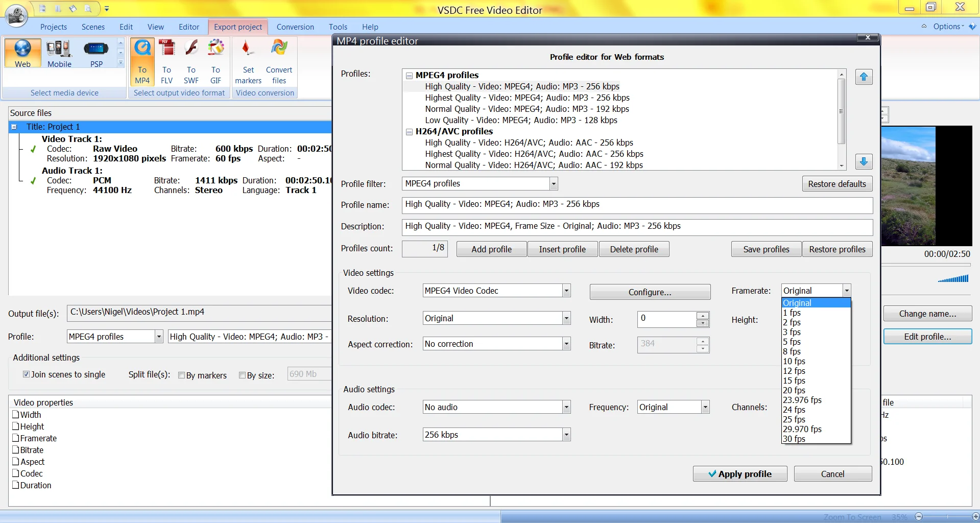Click the Profile name input field
The width and height of the screenshot is (980, 523).
[x=637, y=205]
